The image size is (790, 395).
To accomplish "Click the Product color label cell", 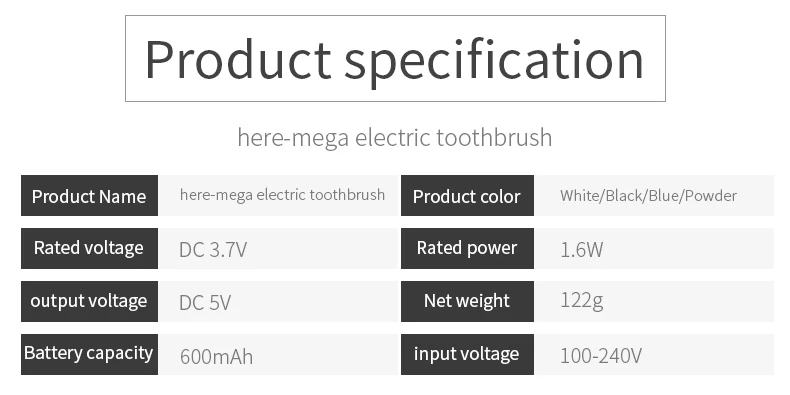I will coord(467,195).
